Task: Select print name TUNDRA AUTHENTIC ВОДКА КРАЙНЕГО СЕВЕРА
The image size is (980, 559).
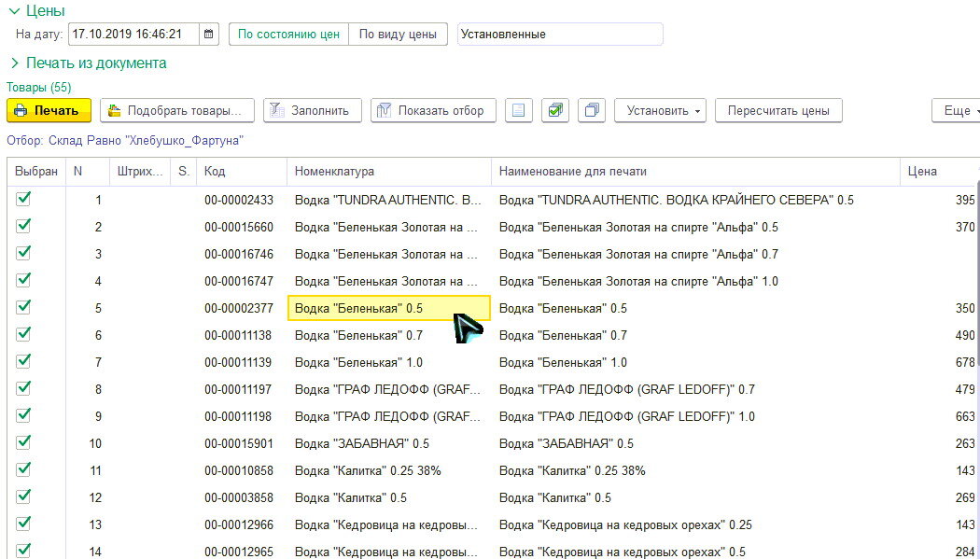Action: coord(695,200)
